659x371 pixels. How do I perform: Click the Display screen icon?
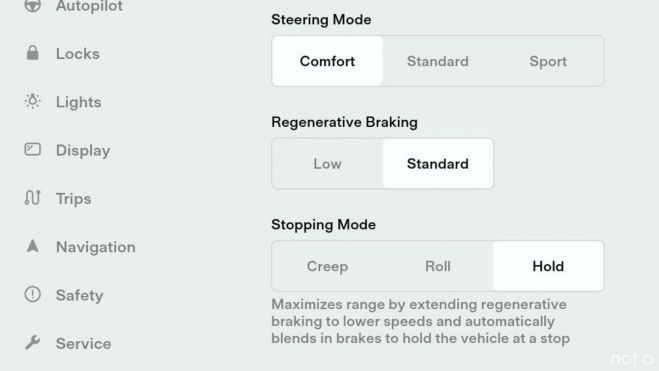(32, 149)
